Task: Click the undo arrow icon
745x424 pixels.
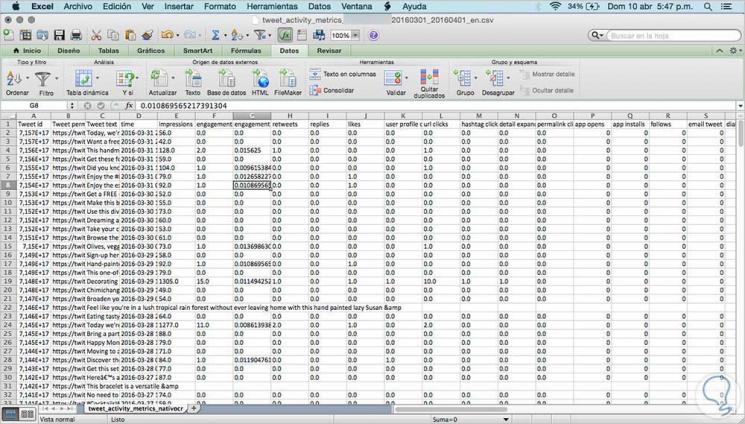Action: pos(167,35)
